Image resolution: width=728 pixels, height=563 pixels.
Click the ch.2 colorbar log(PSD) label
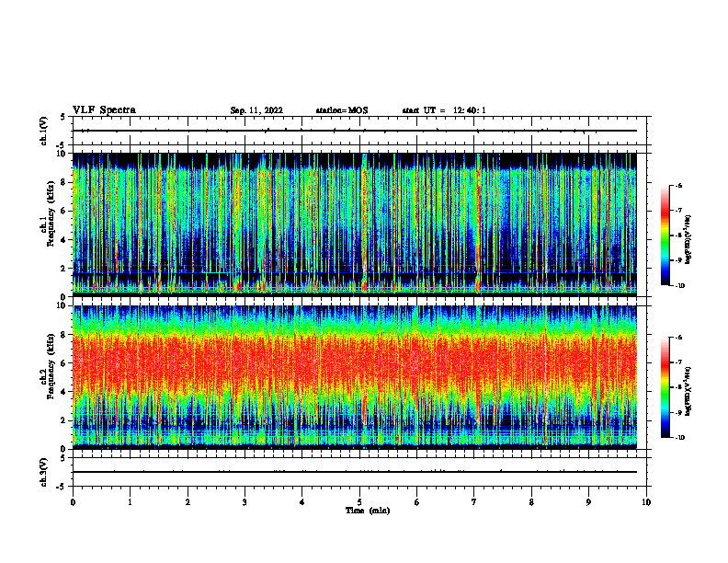(x=688, y=391)
